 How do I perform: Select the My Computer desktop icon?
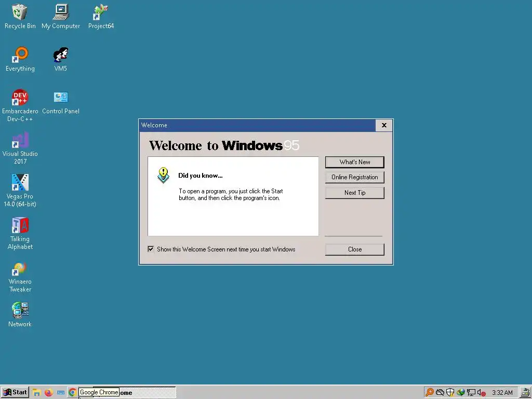click(61, 16)
